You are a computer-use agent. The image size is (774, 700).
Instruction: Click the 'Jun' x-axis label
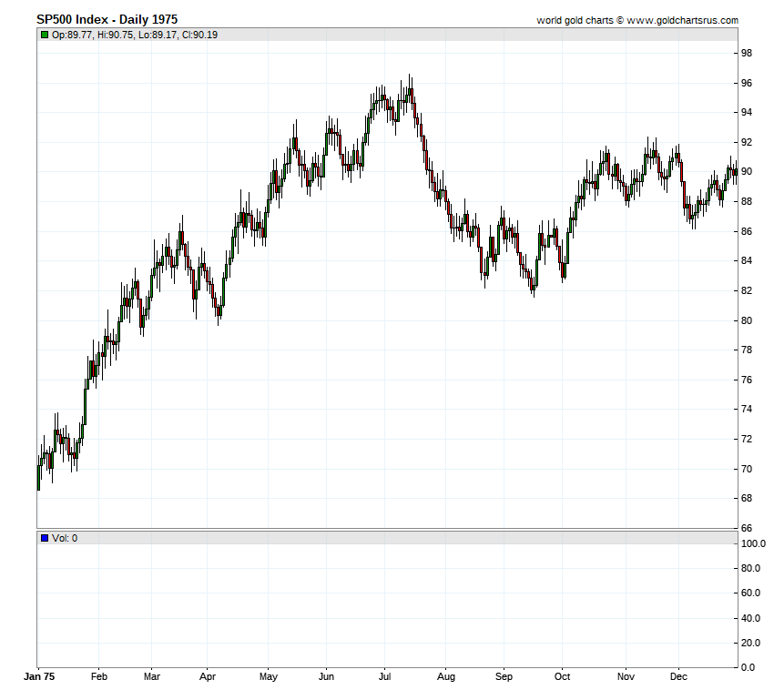pyautogui.click(x=326, y=677)
